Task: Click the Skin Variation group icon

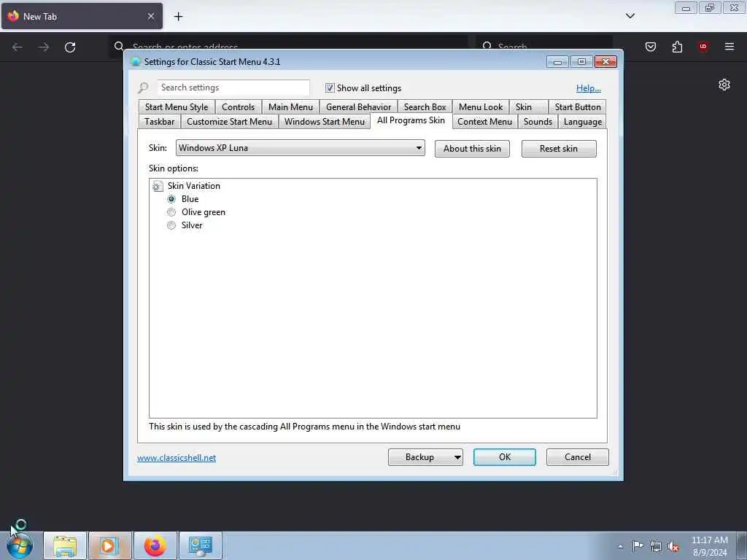Action: click(x=158, y=186)
